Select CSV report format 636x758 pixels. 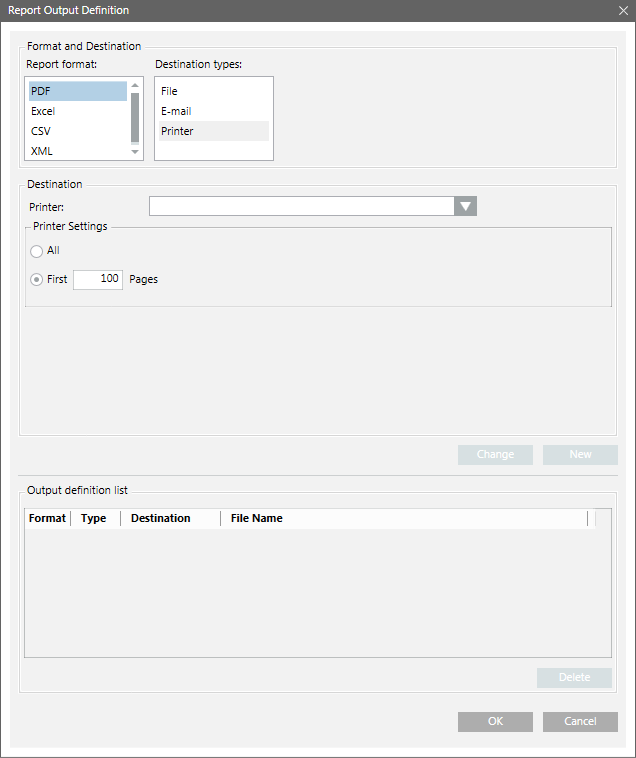[x=78, y=131]
